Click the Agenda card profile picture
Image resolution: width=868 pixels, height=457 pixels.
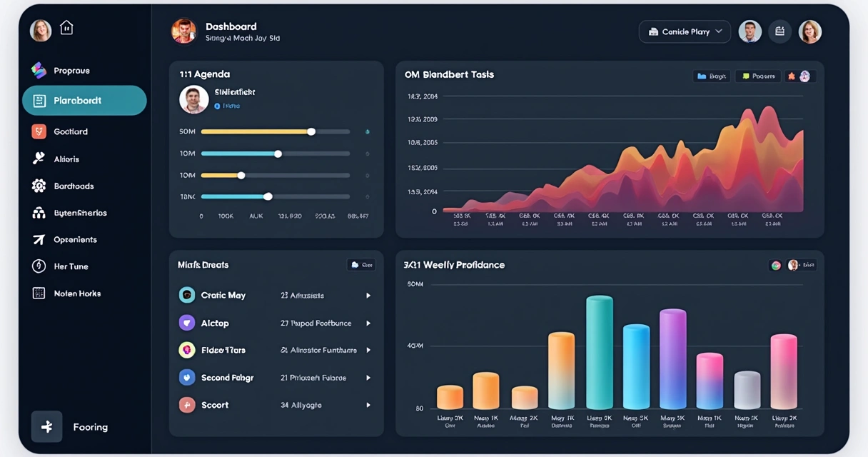pyautogui.click(x=193, y=100)
